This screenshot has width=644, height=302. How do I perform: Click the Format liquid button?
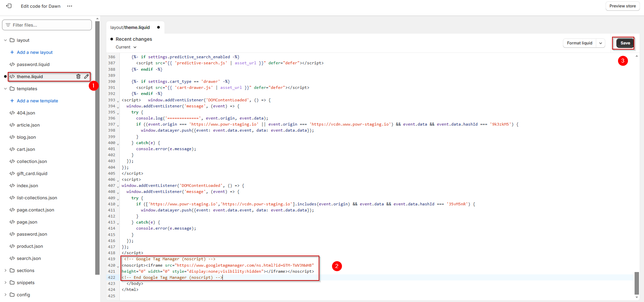click(579, 43)
